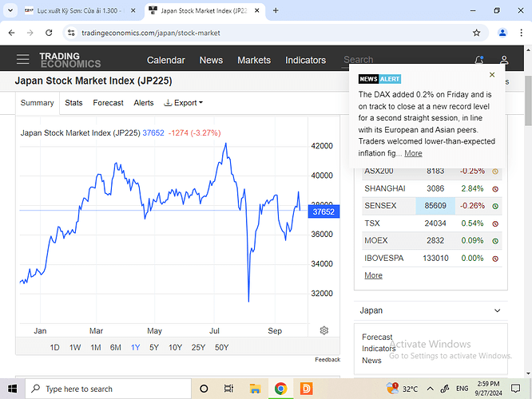This screenshot has width=532, height=399.
Task: Click the clock icon in IBOVESPA row
Action: [495, 259]
